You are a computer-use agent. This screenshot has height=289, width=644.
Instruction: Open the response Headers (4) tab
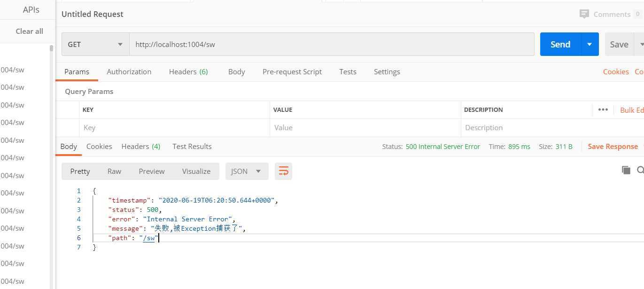140,146
